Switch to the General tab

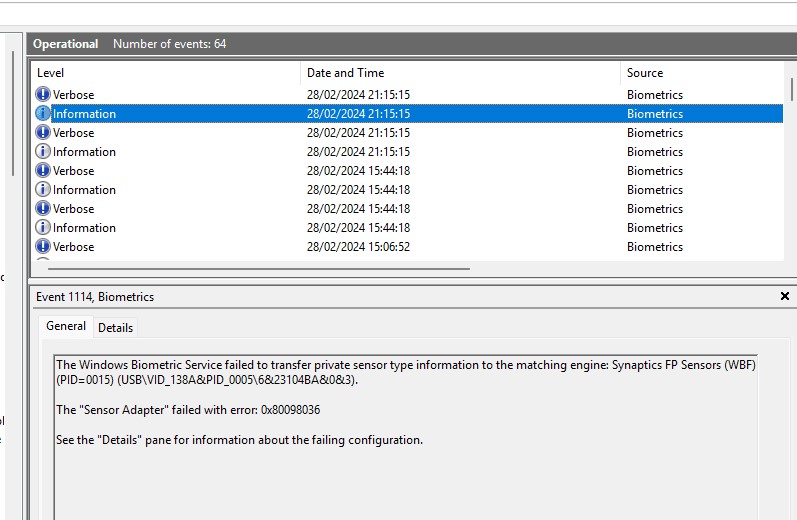coord(66,326)
